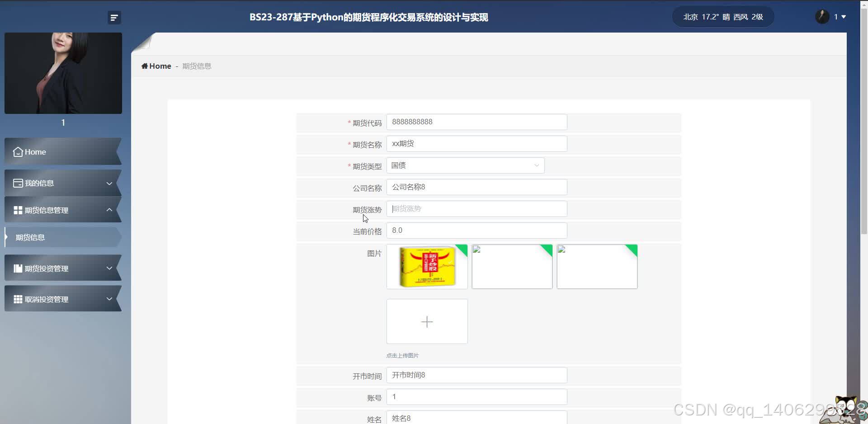868x424 pixels.
Task: Click the 期货信息管理 grid icon
Action: [x=17, y=210]
